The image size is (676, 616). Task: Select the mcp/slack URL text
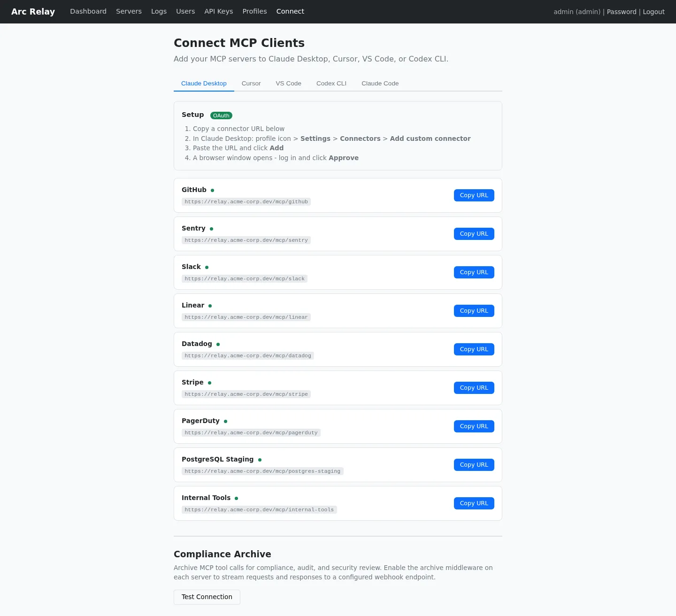(x=245, y=278)
